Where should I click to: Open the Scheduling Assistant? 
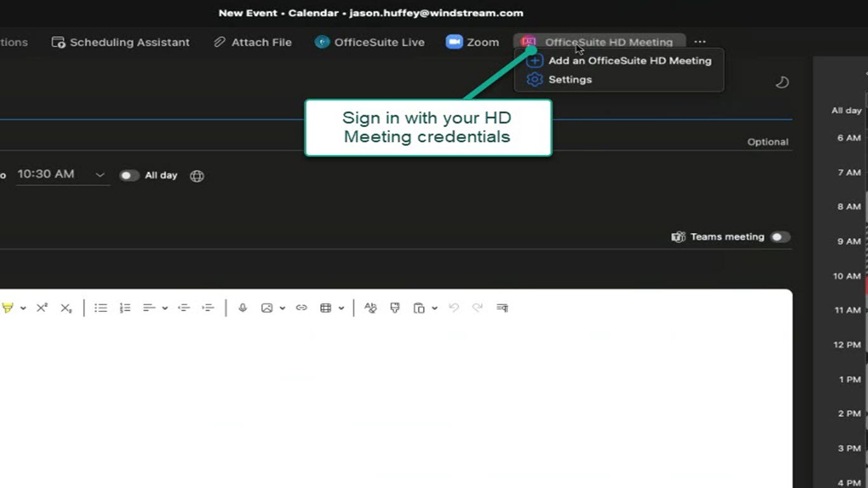click(121, 43)
